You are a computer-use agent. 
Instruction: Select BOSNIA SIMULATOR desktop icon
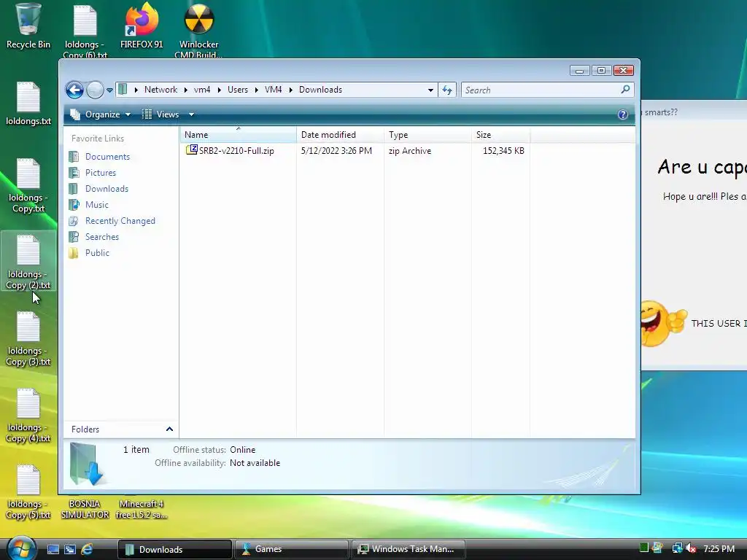pyautogui.click(x=85, y=508)
